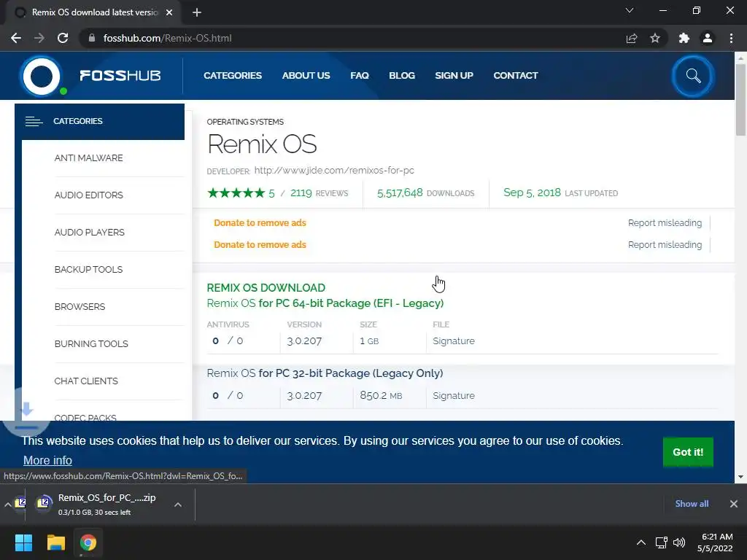
Task: Go to the BLOG page
Action: [x=402, y=76]
